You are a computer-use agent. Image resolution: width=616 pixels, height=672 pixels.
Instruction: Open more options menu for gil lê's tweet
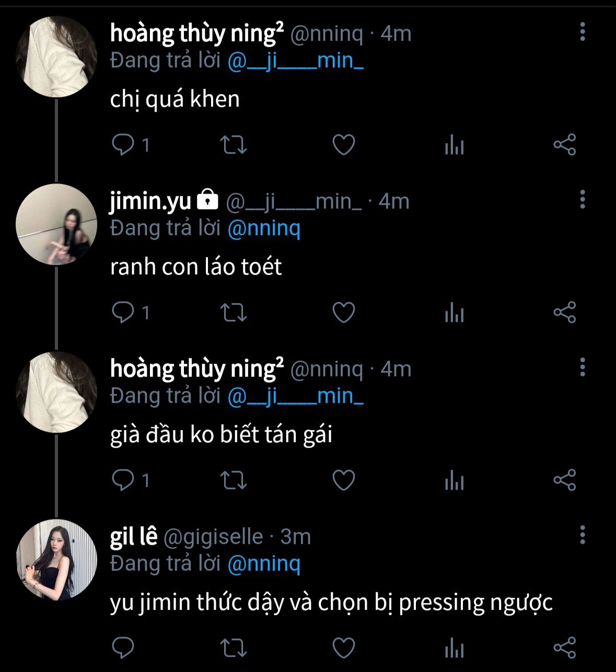tap(583, 535)
